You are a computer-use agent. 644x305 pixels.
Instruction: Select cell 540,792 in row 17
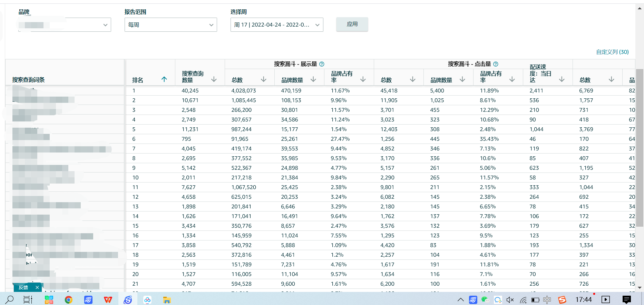[x=241, y=245]
